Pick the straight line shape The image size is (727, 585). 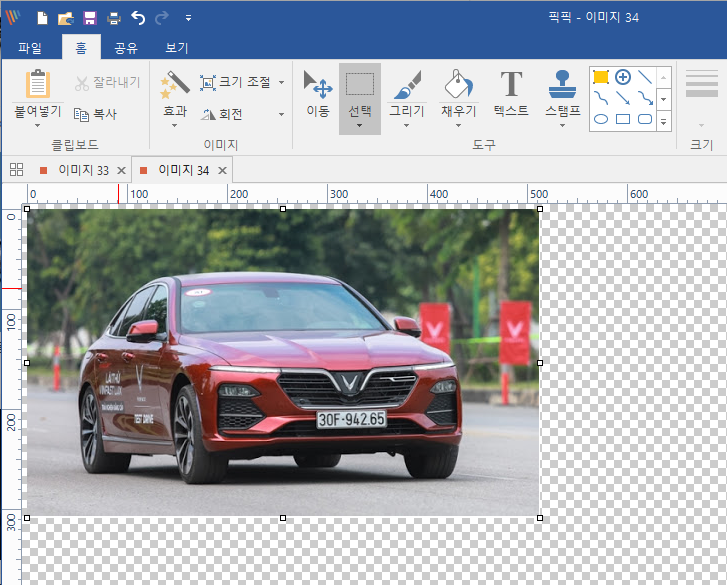[x=645, y=77]
